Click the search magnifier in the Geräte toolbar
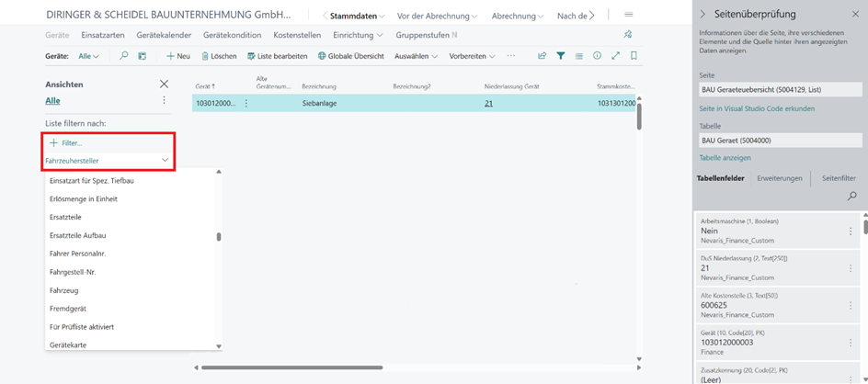Image resolution: width=868 pixels, height=384 pixels. (124, 56)
